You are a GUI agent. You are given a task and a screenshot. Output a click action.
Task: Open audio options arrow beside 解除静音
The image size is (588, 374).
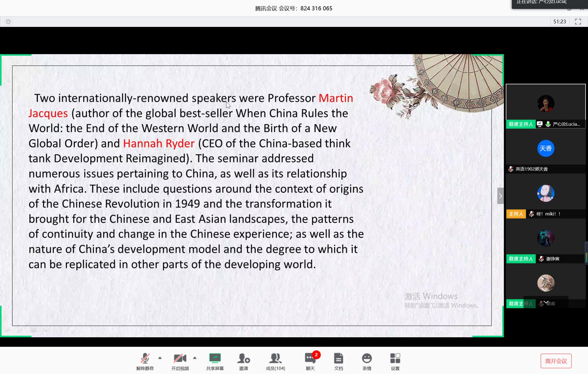tap(160, 358)
